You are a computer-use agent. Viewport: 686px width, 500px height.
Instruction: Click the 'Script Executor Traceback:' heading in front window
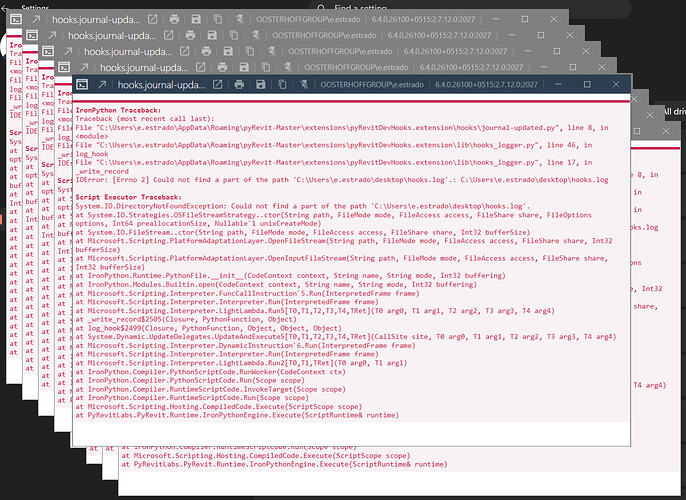(x=128, y=197)
